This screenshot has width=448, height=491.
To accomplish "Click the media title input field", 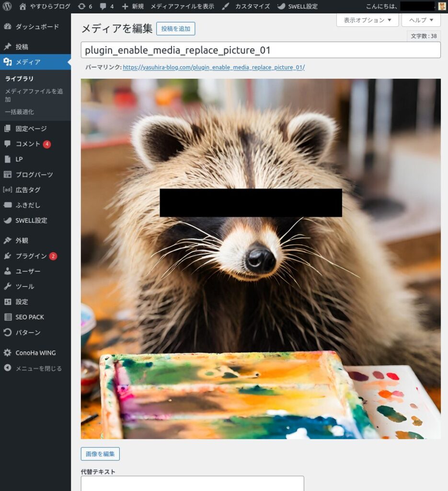I will tap(261, 50).
